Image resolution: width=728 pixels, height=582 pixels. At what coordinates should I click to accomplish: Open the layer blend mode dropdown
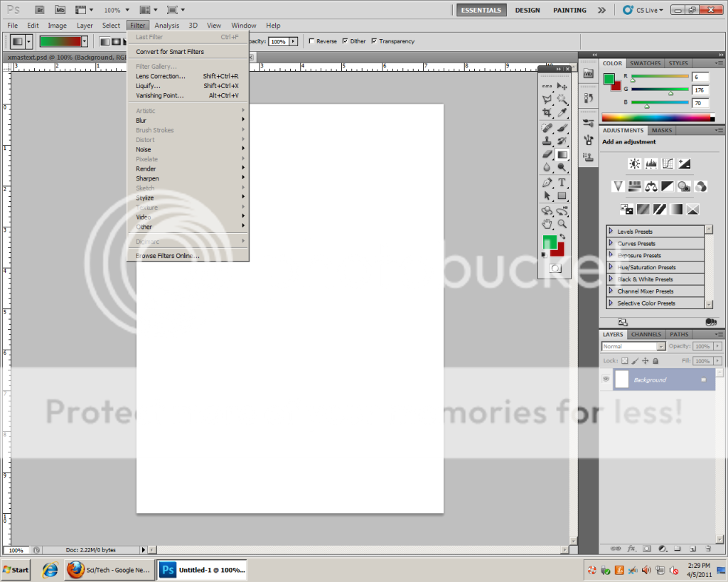coord(633,346)
